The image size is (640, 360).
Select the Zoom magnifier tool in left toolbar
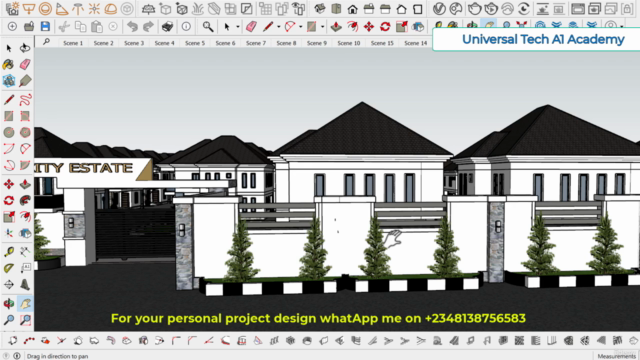[x=9, y=320]
